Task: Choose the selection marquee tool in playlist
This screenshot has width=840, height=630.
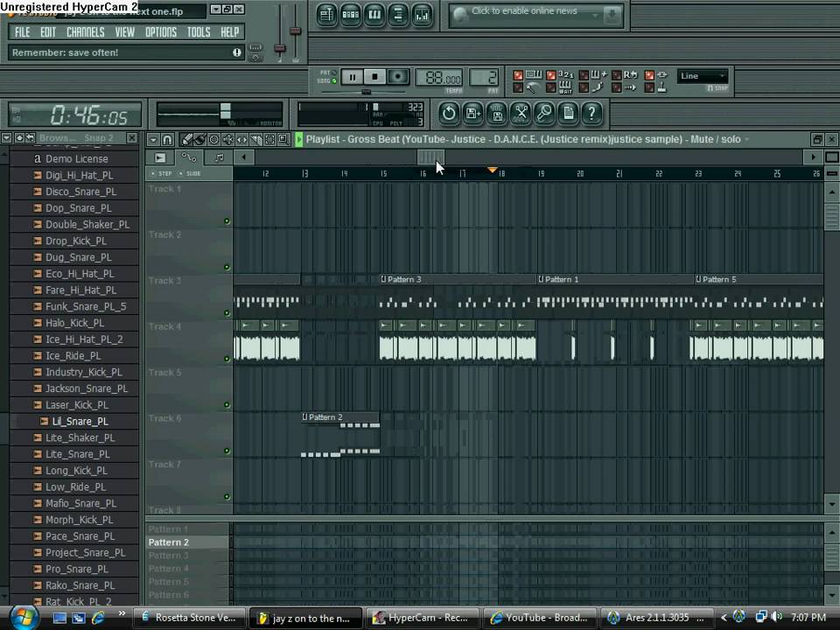Action: coord(269,140)
